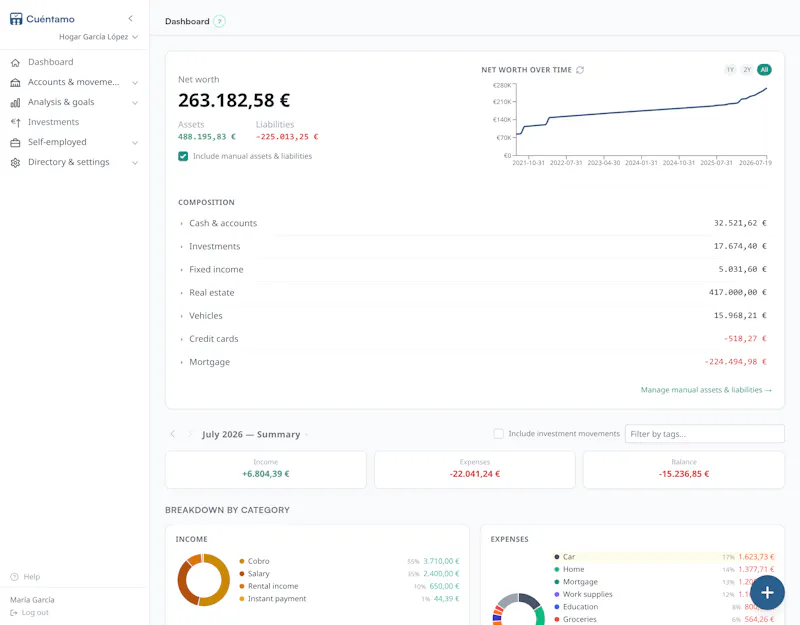The height and width of the screenshot is (625, 800).
Task: Click the Cobro legend color dot
Action: point(242,561)
